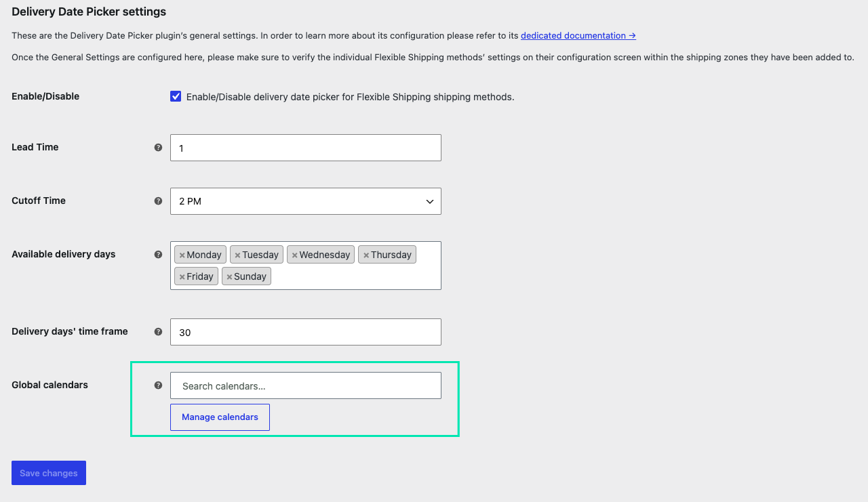Click the Delivery days' time frame input
Screen dimensions: 868x502
point(306,332)
